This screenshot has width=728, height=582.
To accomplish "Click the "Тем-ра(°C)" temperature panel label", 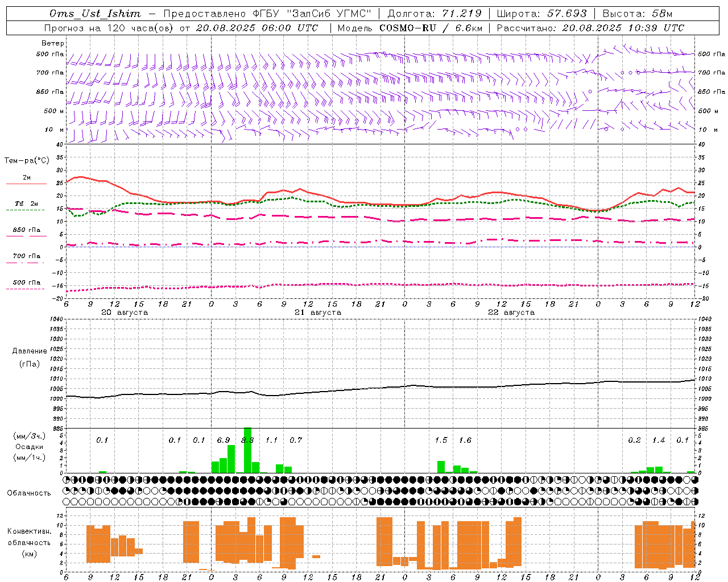I will [27, 161].
